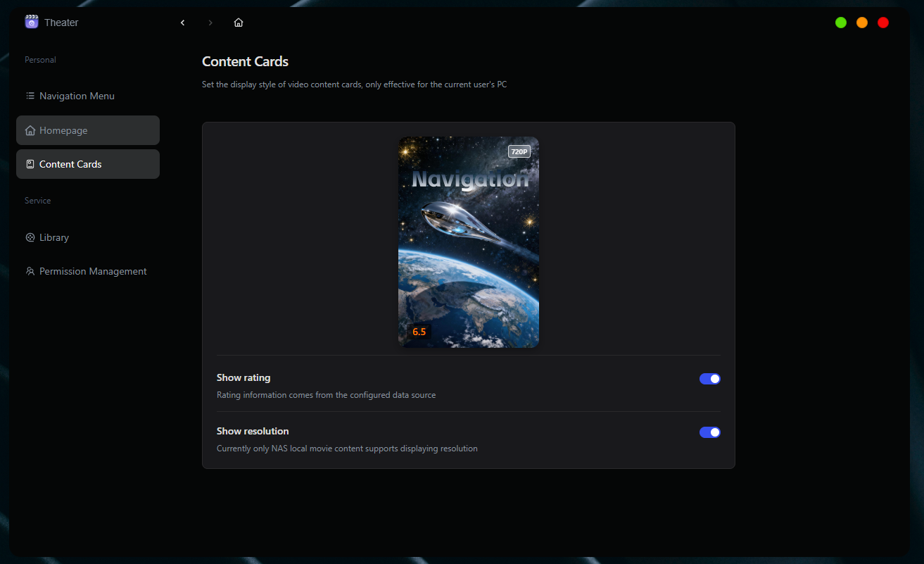Viewport: 924px width, 564px height.
Task: Go forward with the right arrow
Action: 210,23
